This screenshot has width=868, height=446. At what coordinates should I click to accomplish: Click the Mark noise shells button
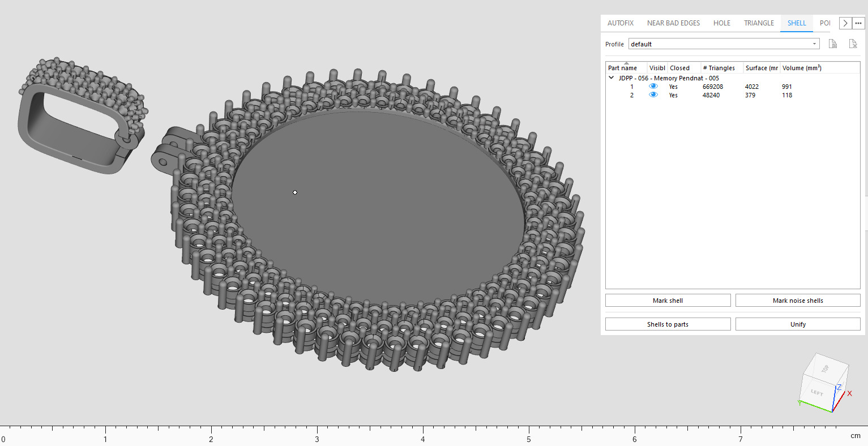798,301
